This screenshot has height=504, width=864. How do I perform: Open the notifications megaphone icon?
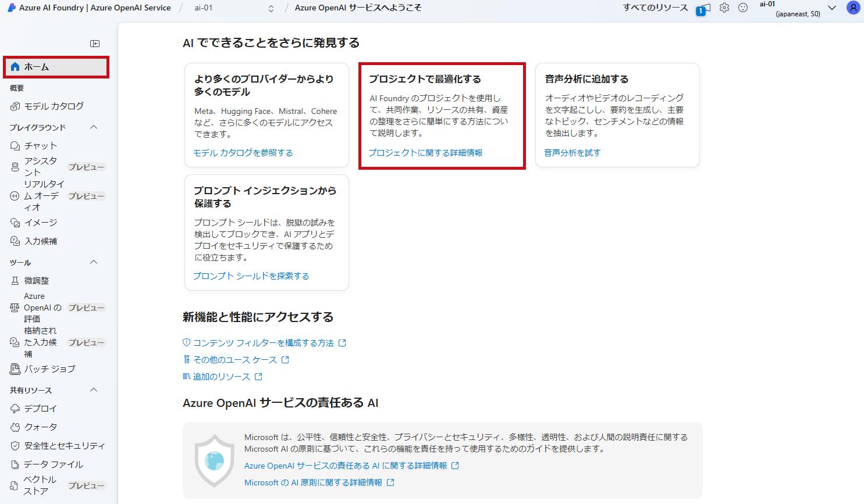(703, 9)
